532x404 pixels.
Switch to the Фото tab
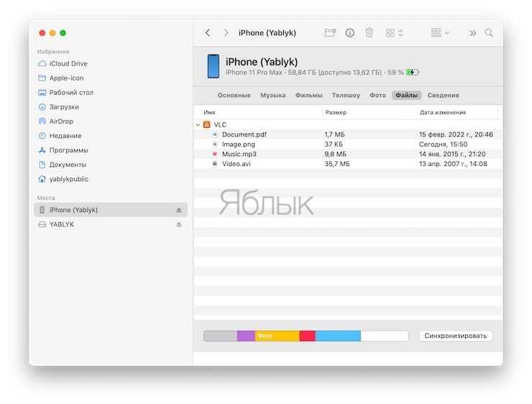[x=377, y=96]
